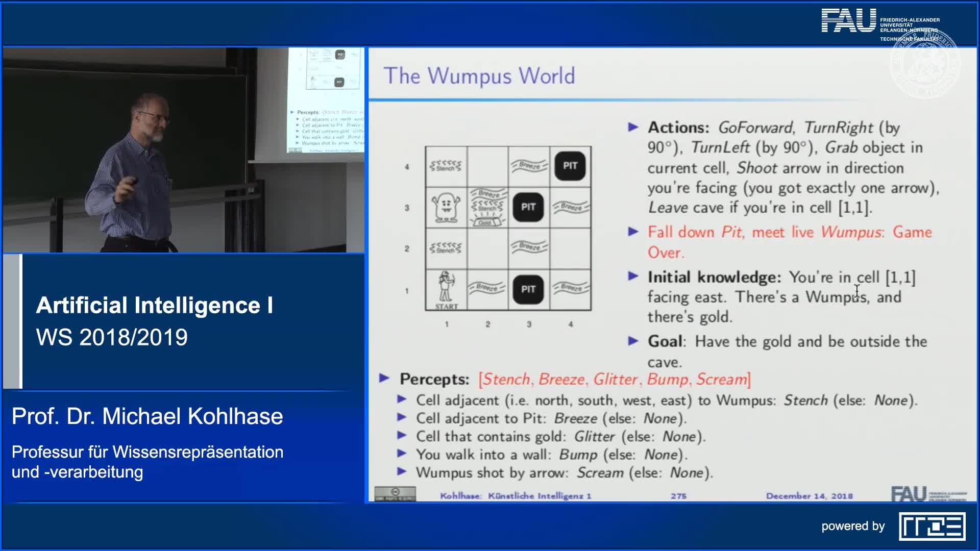Click the PIT square in bottom row
Screen dimensions: 980x551
coord(528,289)
